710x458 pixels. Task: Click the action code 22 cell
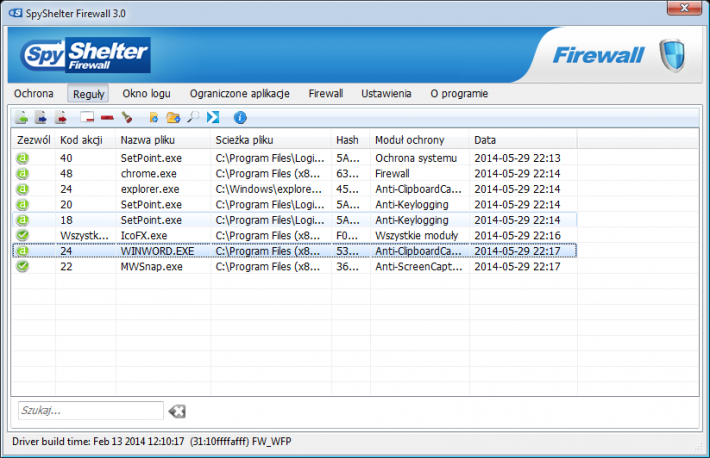(66, 266)
